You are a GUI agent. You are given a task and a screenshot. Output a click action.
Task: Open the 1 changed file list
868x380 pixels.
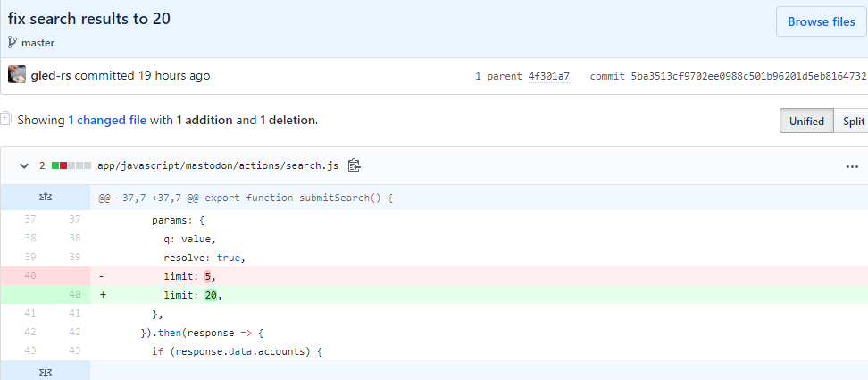tap(108, 120)
